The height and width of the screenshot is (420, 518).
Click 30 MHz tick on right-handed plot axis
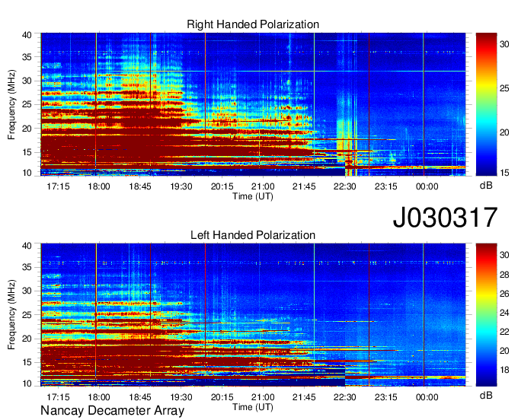[x=27, y=81]
